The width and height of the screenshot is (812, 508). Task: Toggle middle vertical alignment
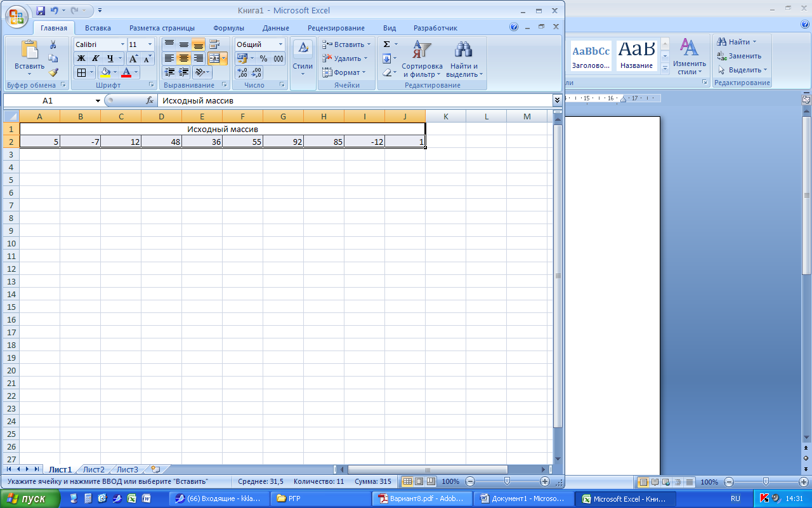click(184, 44)
